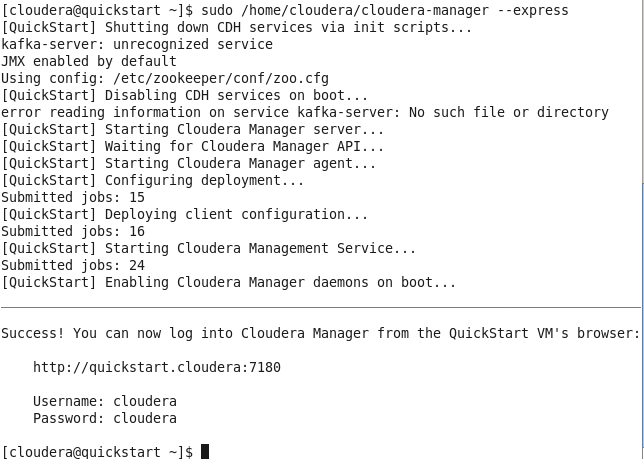Viewport: 644px width, 459px height.
Task: Click 'Starting Cloudera Manager server...' line
Action: [x=192, y=130]
